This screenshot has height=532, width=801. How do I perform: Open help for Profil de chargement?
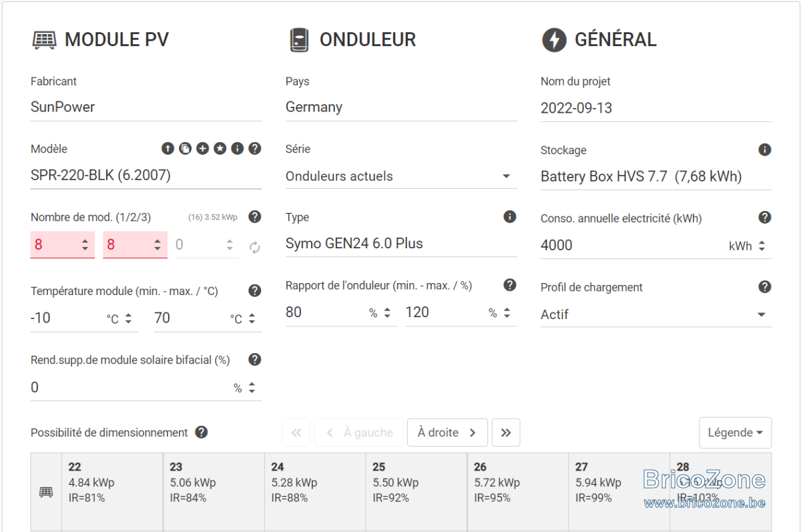tap(765, 287)
